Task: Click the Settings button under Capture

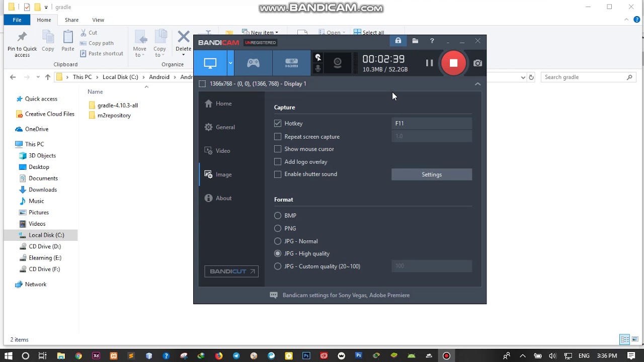Action: 432,174
